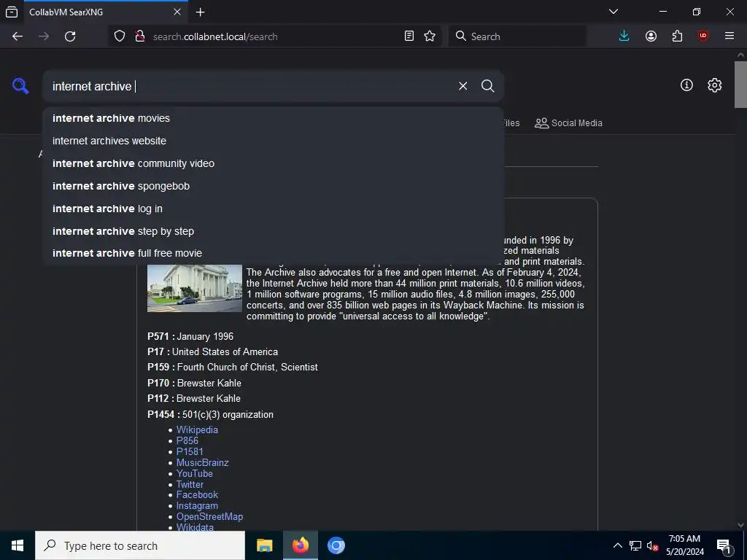Open the Windows Start menu

[x=18, y=545]
